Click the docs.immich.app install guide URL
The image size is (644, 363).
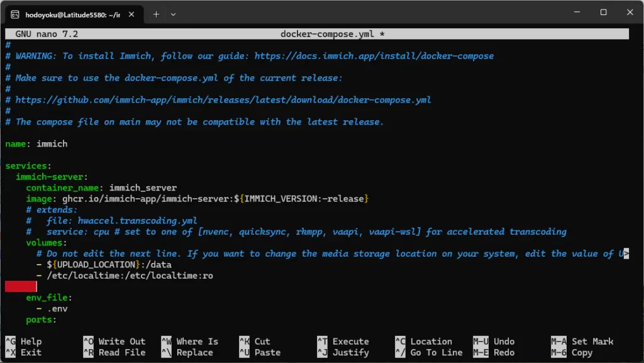tap(374, 56)
